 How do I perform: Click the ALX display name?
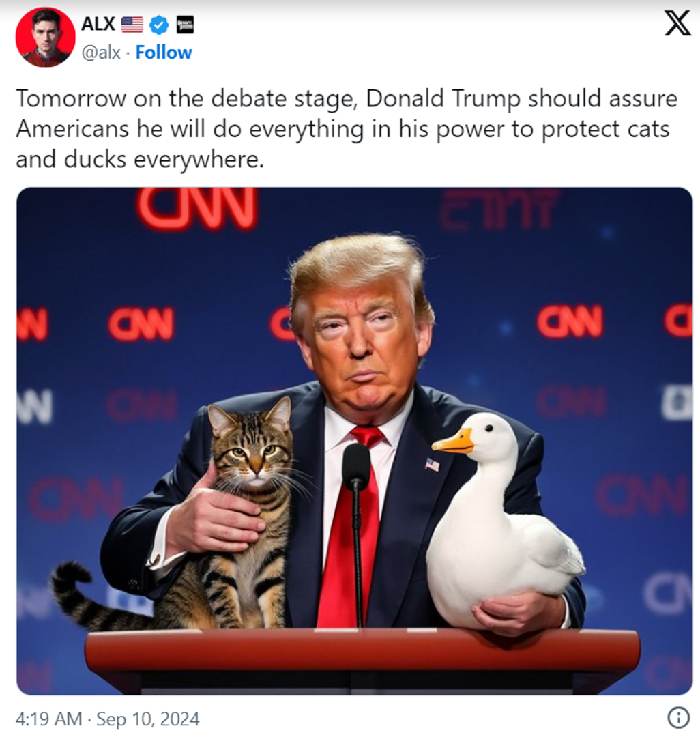98,24
